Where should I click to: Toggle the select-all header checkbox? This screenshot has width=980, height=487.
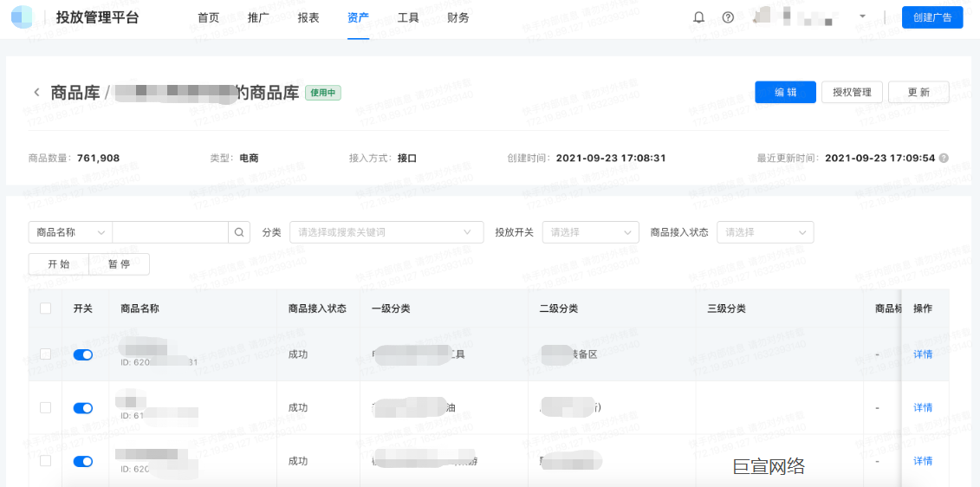coord(46,308)
